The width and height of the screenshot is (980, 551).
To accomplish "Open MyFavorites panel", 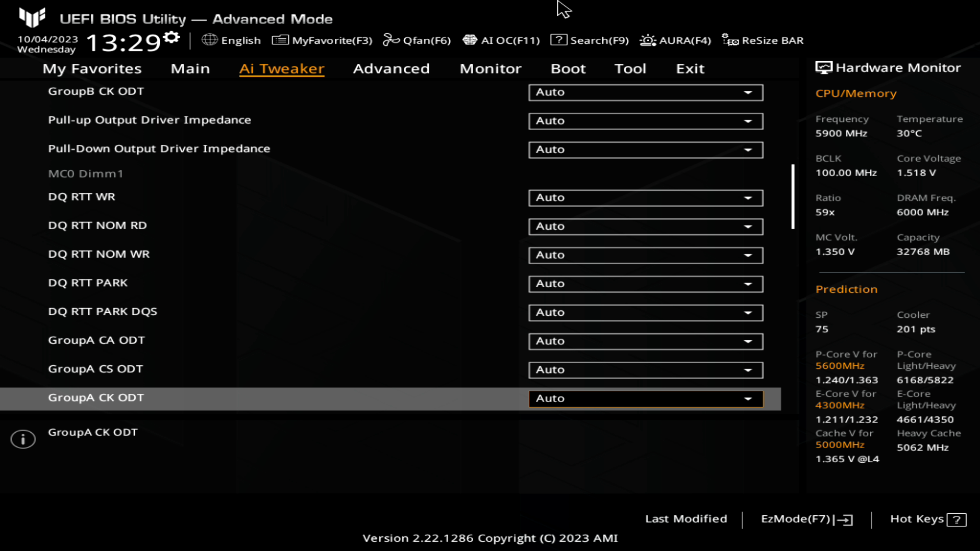I will point(323,40).
